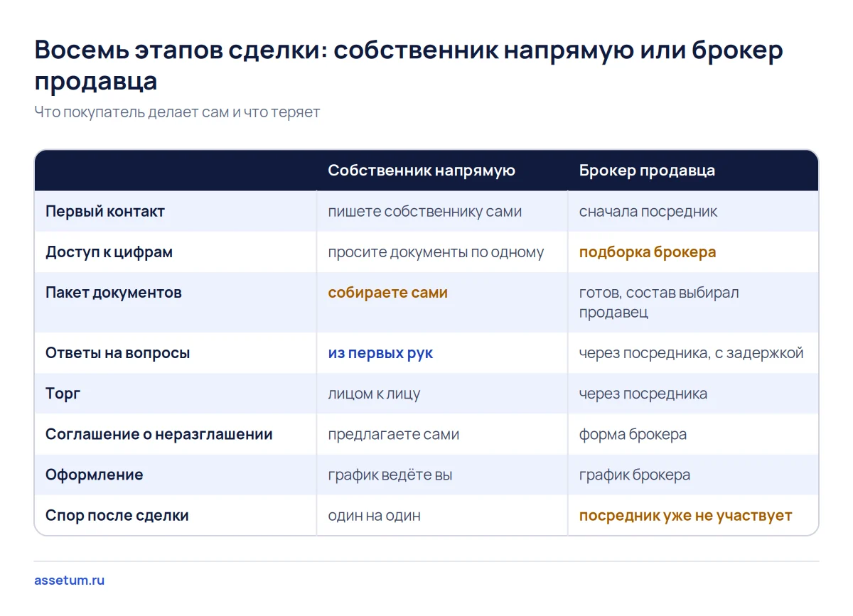Select row label 'Оформление'
This screenshot has height=616, width=853.
pyautogui.click(x=95, y=475)
